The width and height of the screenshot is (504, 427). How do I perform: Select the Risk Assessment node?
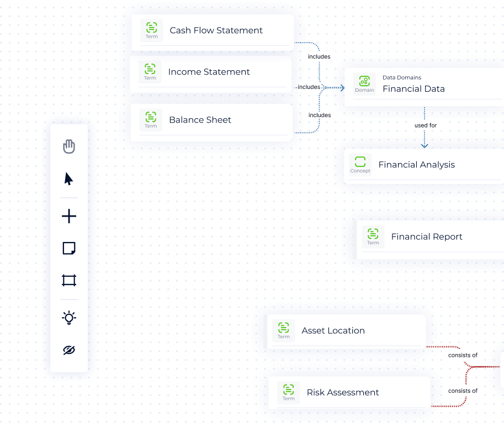pyautogui.click(x=342, y=392)
